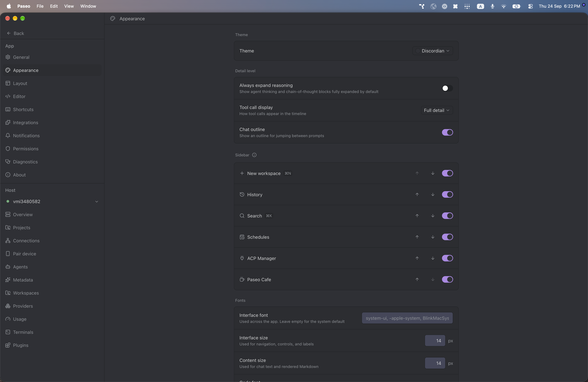Move History up with its arrow

(x=417, y=194)
